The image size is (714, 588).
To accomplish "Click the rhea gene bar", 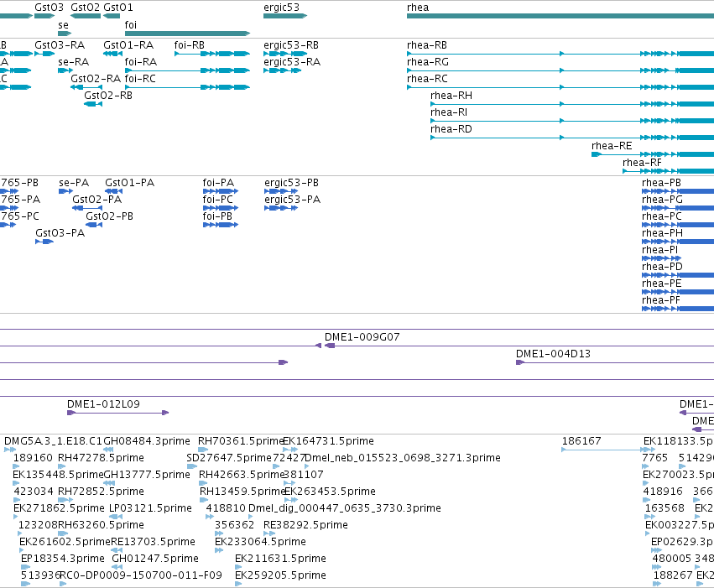I will click(560, 16).
